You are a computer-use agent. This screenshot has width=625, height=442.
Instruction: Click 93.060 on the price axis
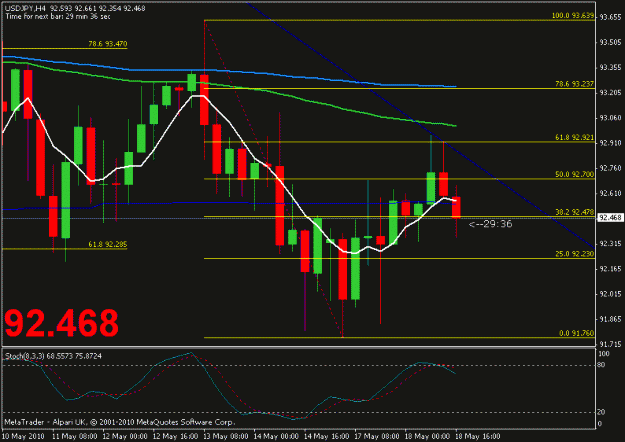pos(610,118)
